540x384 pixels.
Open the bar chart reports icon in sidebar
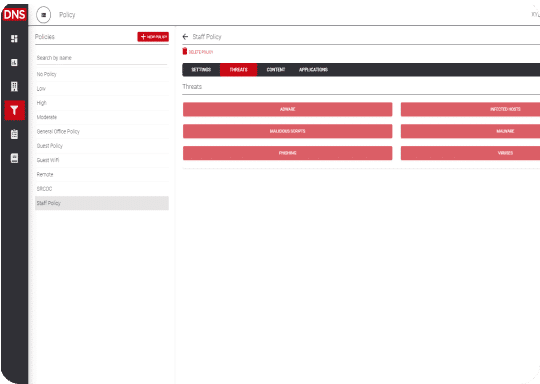point(14,62)
